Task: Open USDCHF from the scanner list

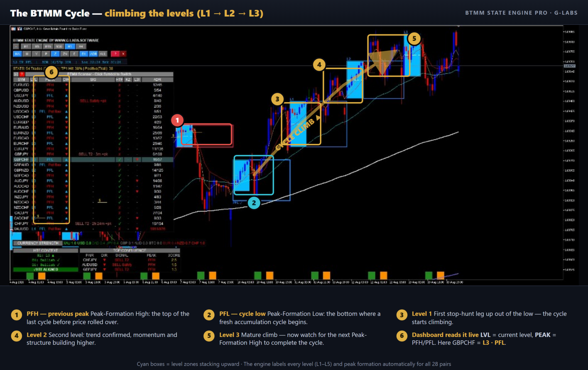Action: 21,117
